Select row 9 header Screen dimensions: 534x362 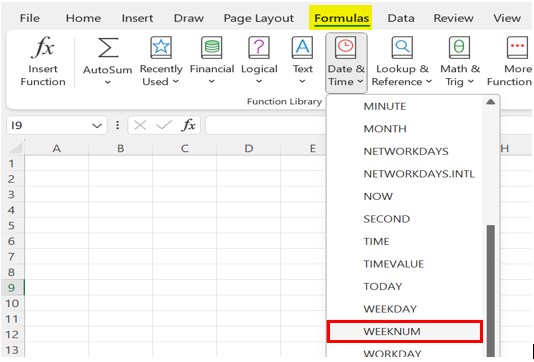(x=12, y=287)
